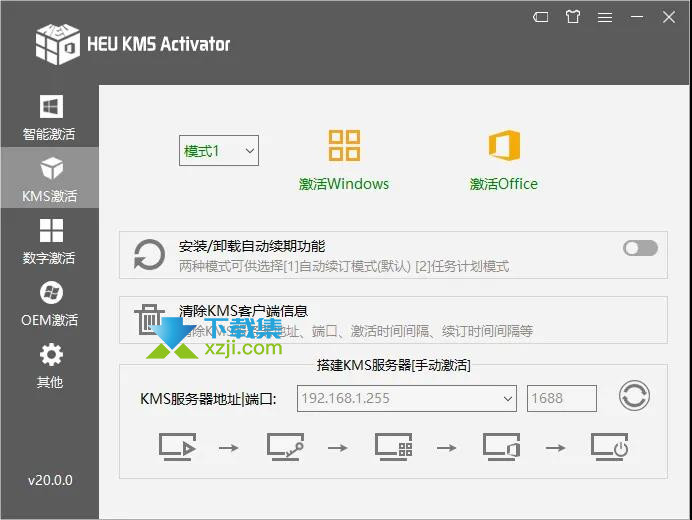Click the refresh server circular icon

click(634, 396)
